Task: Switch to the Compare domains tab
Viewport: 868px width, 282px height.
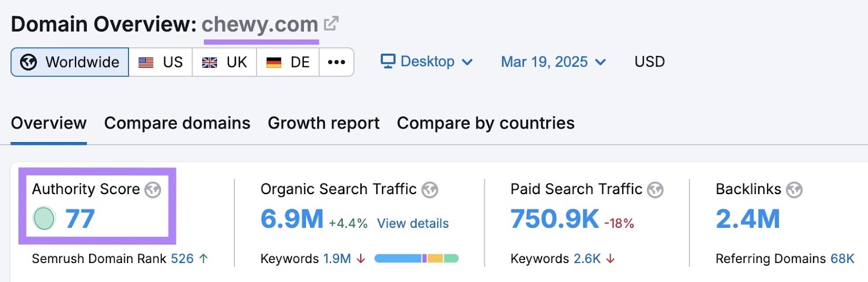Action: [177, 123]
